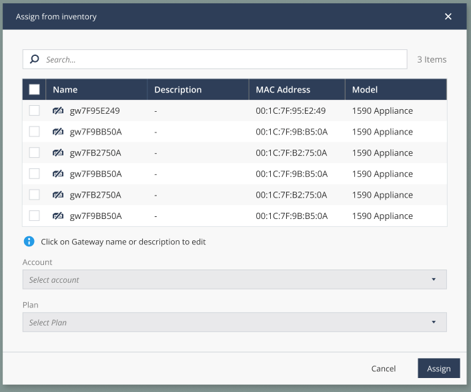
Task: Click the gateway icon beside gw7F95E249
Action: 58,111
